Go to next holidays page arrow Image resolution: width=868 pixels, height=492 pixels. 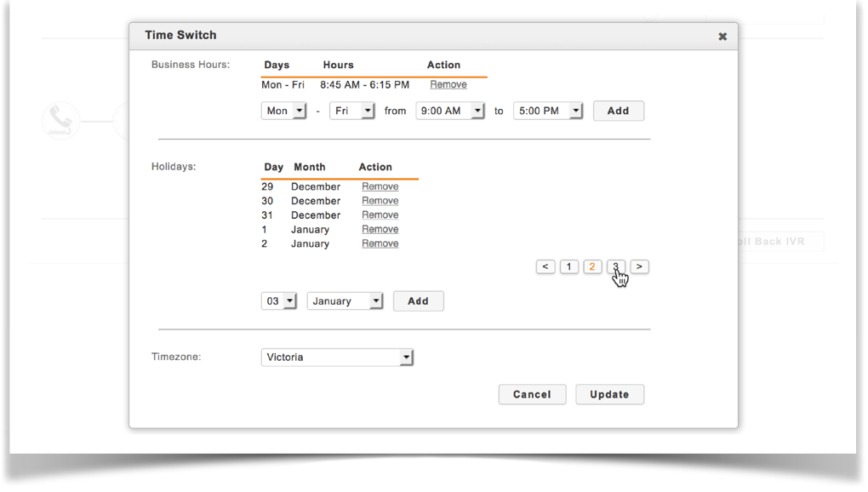click(x=639, y=267)
